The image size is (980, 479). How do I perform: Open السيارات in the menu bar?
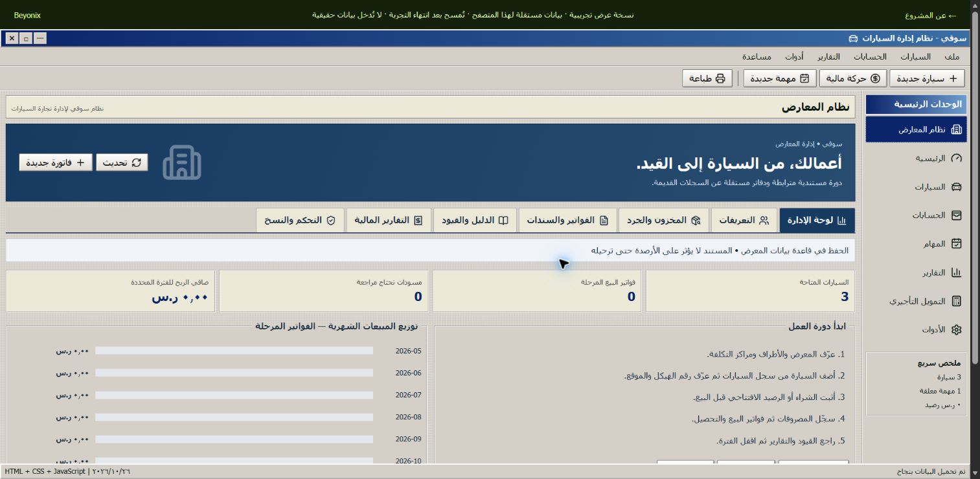tap(915, 57)
